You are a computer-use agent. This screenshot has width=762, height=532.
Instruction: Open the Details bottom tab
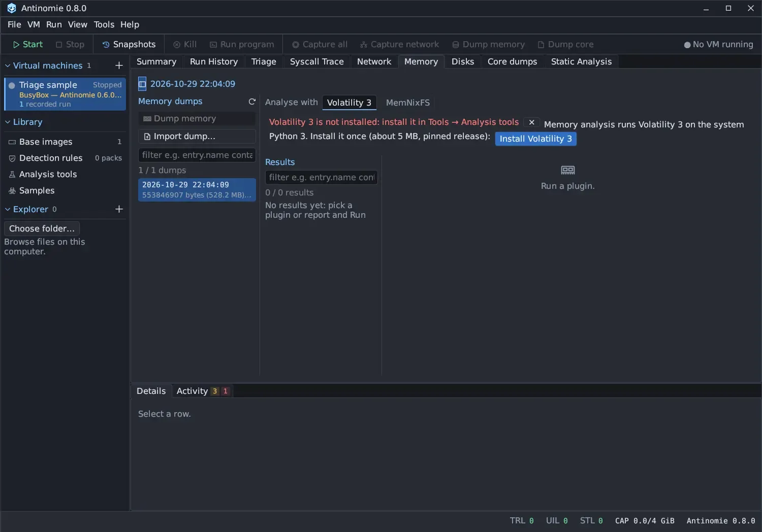coord(151,391)
